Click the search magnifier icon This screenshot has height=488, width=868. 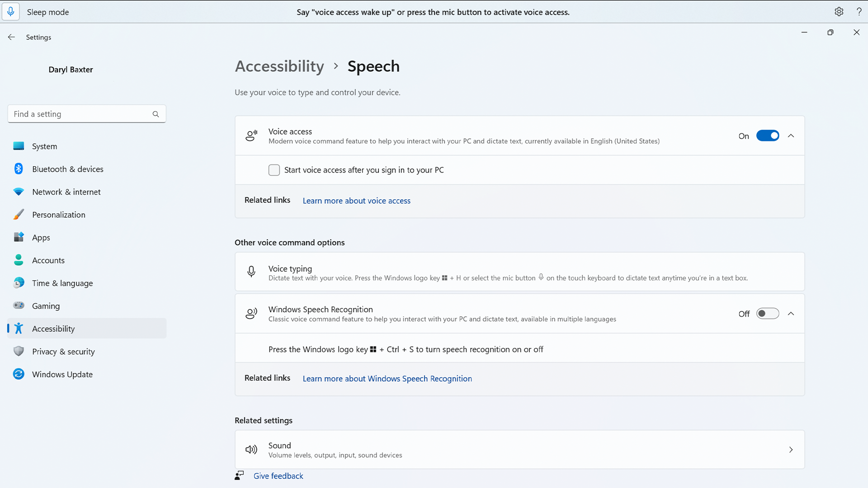[156, 114]
